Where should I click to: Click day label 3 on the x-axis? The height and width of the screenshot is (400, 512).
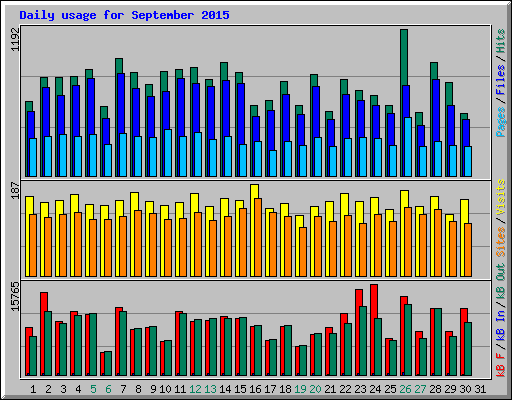coord(63,389)
